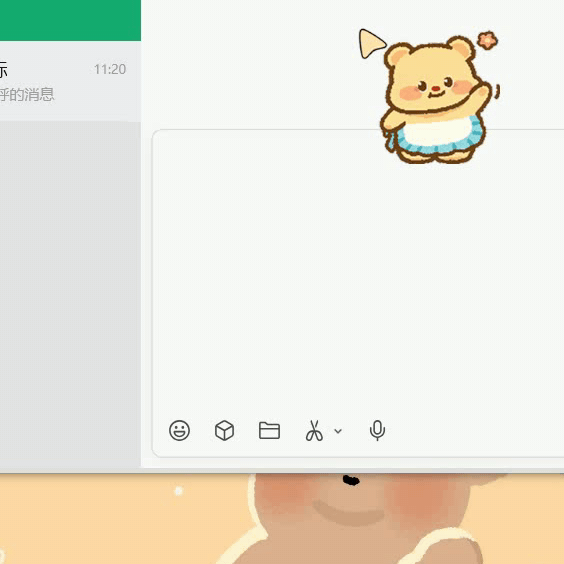Viewport: 564px width, 564px height.
Task: Activate the microphone voice input icon
Action: pyautogui.click(x=377, y=430)
